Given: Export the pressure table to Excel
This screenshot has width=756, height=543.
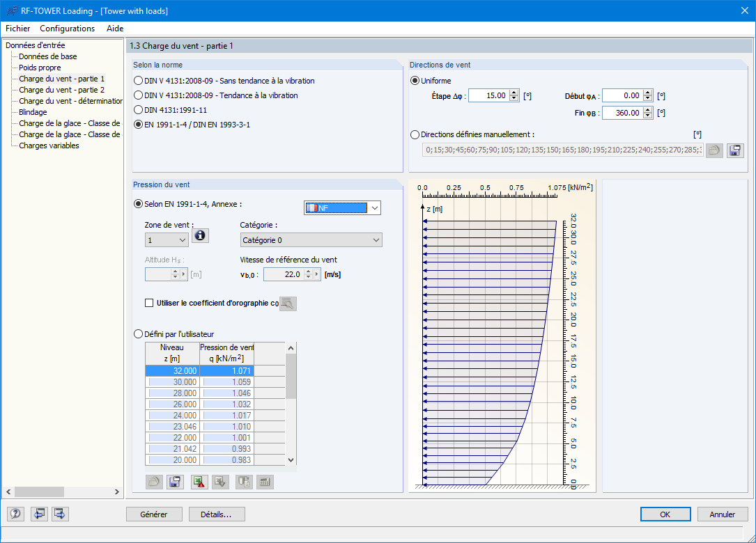Looking at the screenshot, I should 199,482.
